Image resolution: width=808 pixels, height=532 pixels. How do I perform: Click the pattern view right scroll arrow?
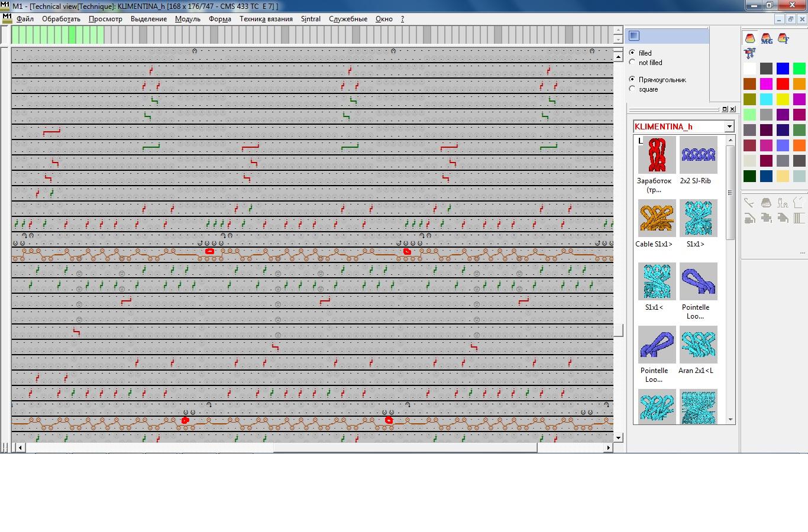[608, 448]
